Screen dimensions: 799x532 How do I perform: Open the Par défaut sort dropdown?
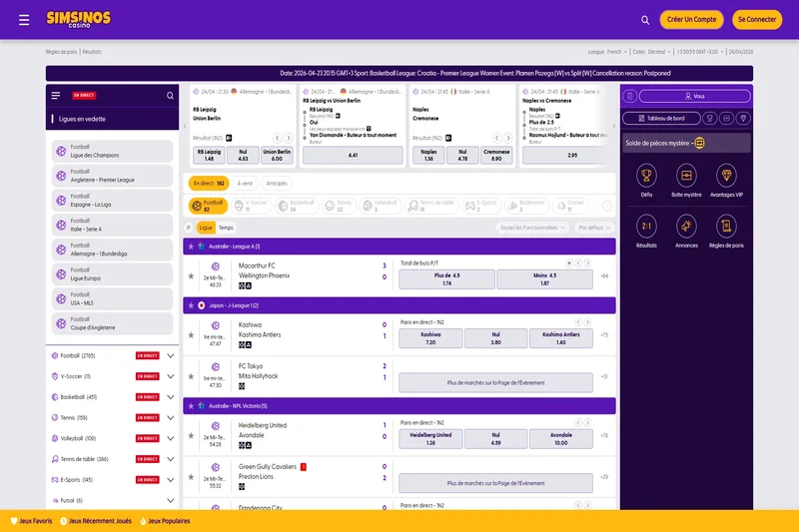point(594,228)
